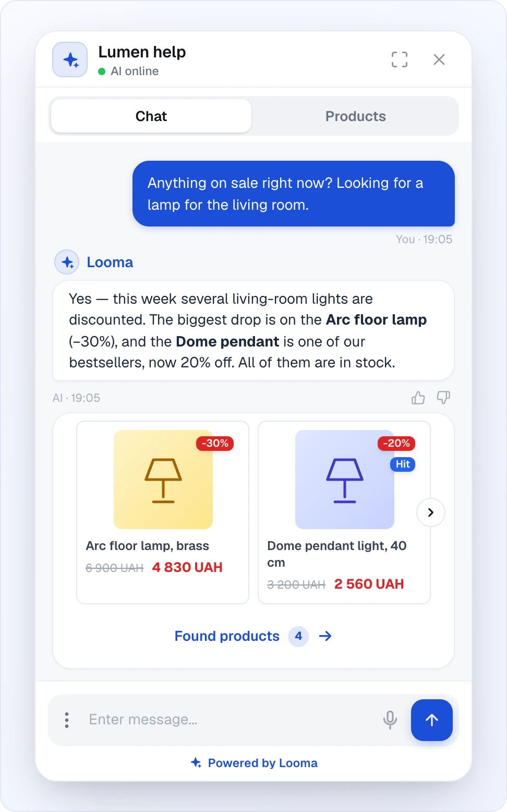The height and width of the screenshot is (812, 507).
Task: Open the Dome pendant light, 40 cm title
Action: [x=337, y=554]
